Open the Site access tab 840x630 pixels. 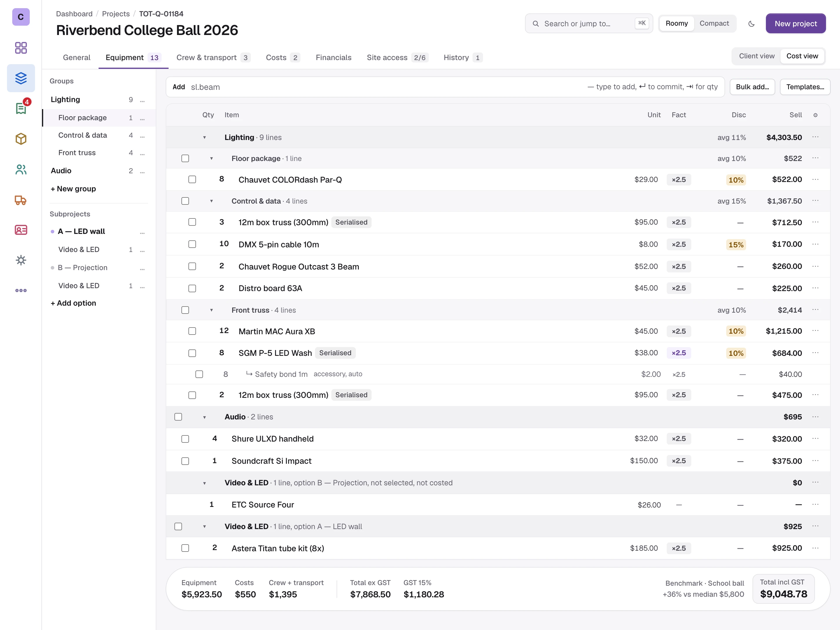click(x=397, y=57)
